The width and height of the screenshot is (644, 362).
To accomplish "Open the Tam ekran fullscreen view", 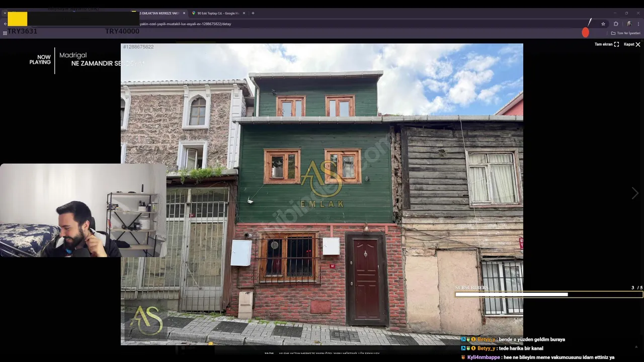I will click(607, 44).
